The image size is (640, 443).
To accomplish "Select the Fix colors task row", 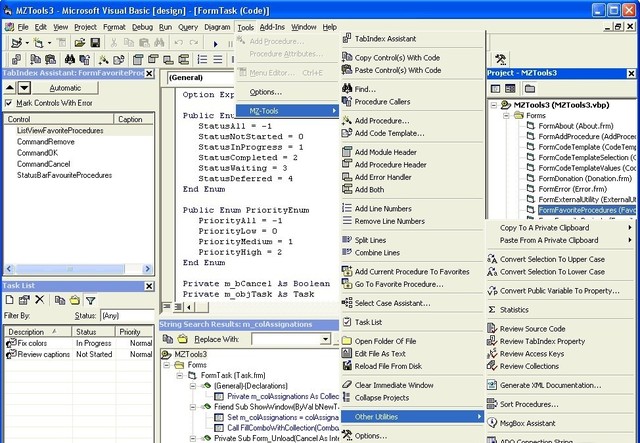I will [79, 343].
